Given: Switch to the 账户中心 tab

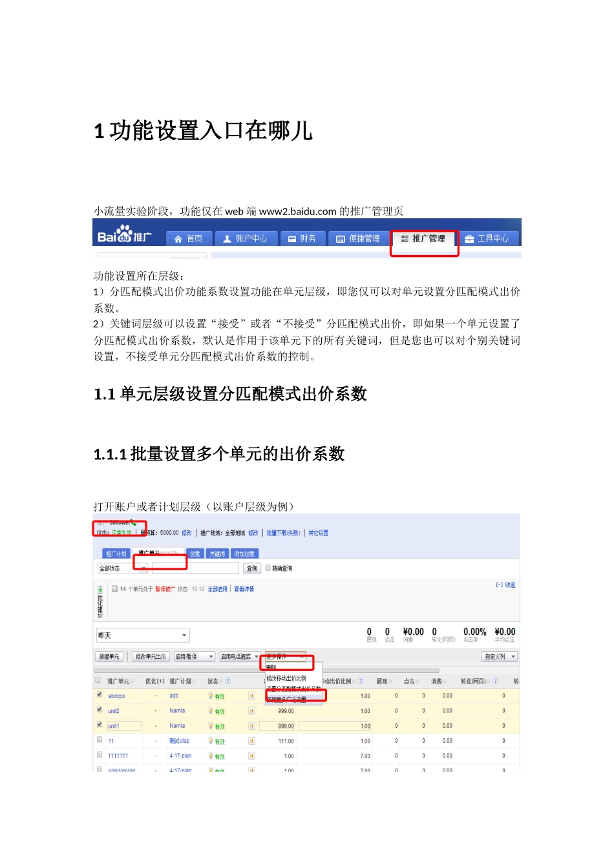Looking at the screenshot, I should tap(246, 238).
